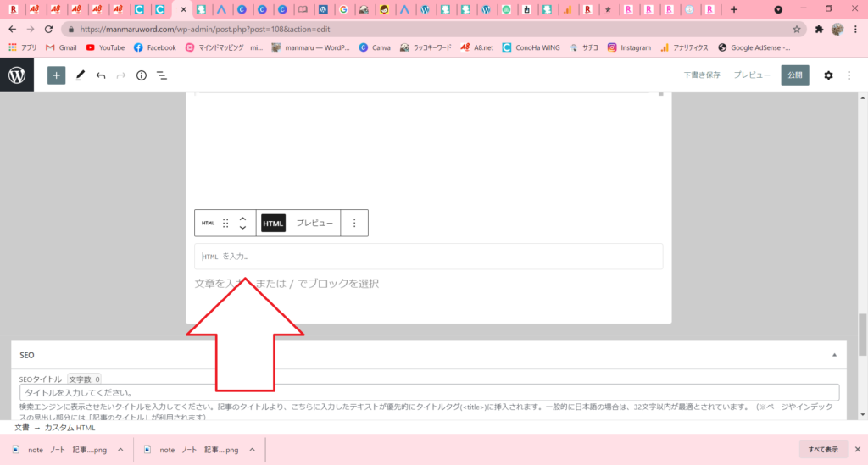Open the ConoHa WING bookmark
Image resolution: width=868 pixels, height=465 pixels.
531,47
